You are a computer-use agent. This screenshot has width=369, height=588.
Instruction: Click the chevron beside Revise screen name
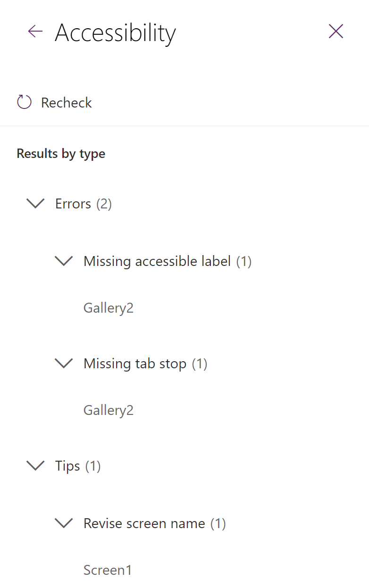[63, 523]
